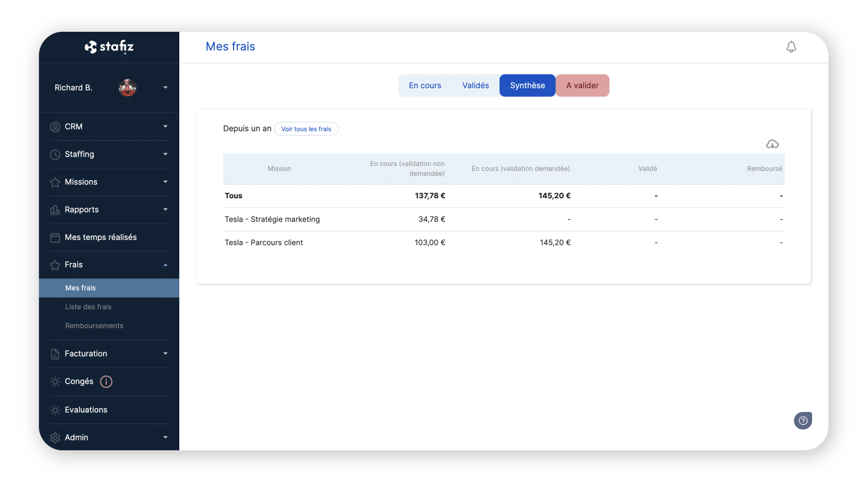This screenshot has height=481, width=868.
Task: Click Richard B. profile avatar
Action: 128,88
